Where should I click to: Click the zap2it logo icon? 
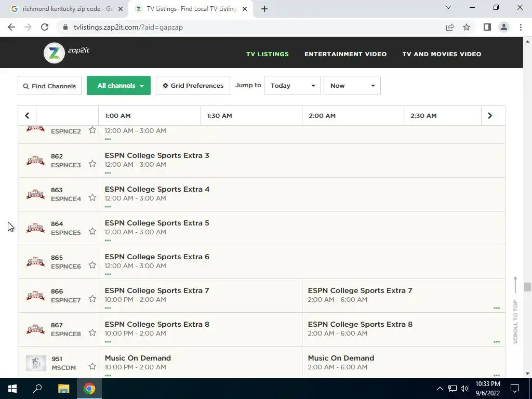point(54,53)
